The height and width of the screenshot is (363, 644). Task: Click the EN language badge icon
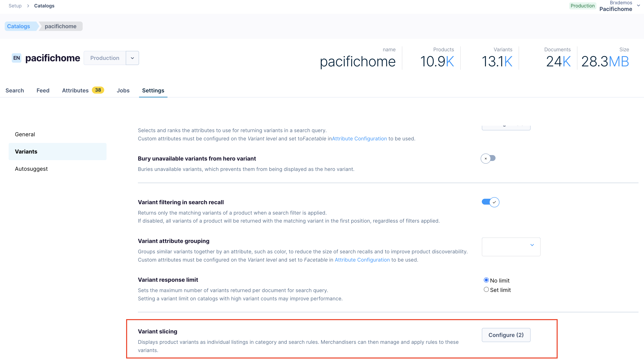16,58
